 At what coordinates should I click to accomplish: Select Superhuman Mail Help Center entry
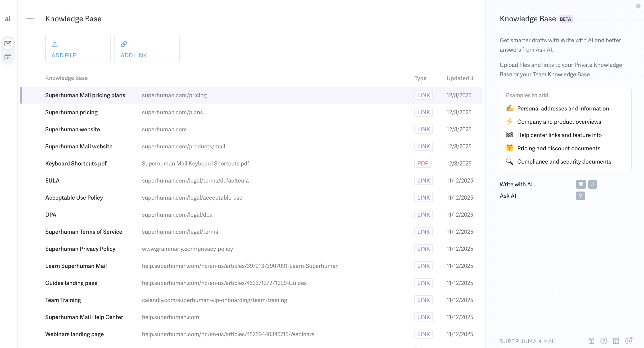[251, 317]
